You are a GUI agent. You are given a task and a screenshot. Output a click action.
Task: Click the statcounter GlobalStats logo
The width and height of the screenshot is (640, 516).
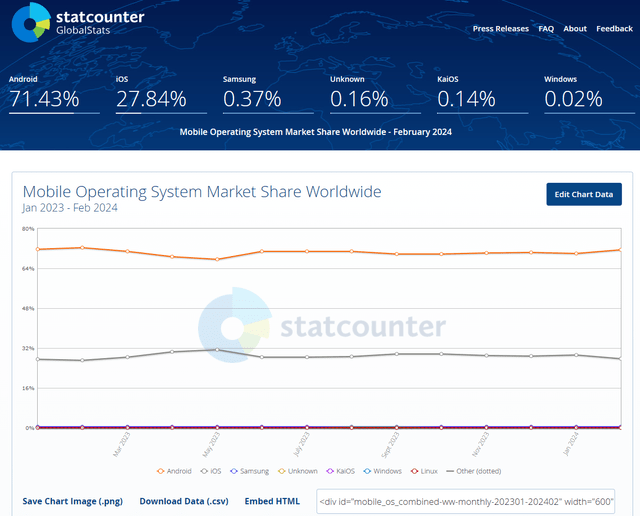pyautogui.click(x=78, y=22)
